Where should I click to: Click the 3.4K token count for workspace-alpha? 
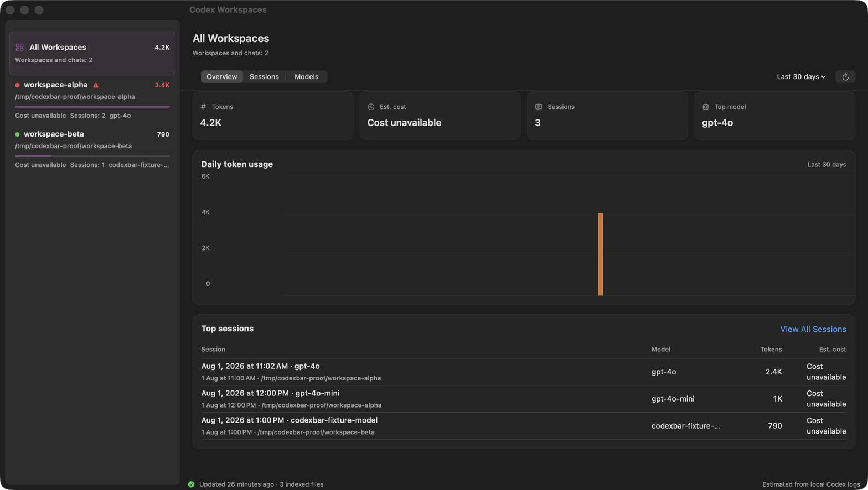tap(162, 85)
